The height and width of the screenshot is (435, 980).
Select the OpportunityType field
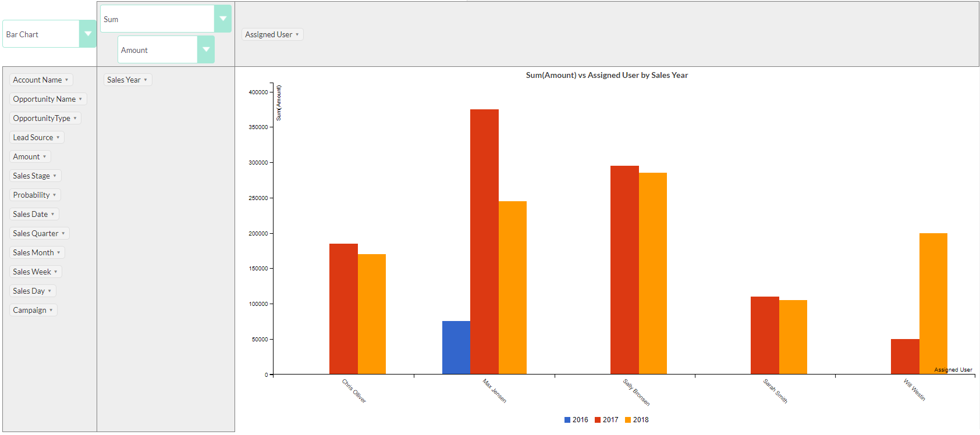point(41,119)
